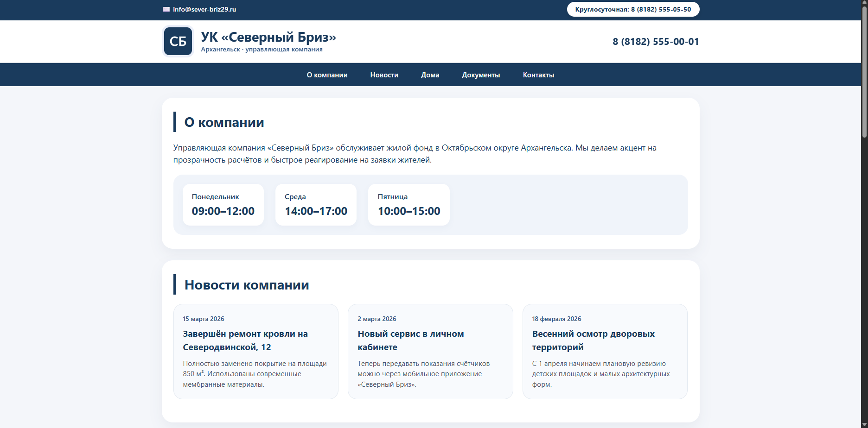Select the Пятница 10:00–15:00 schedule card
Screen dimensions: 868x428
(409, 205)
